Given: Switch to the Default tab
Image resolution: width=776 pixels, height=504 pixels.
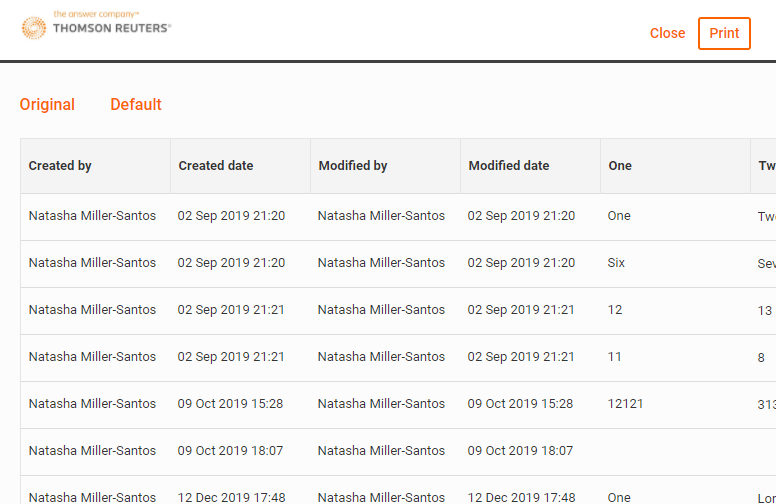Looking at the screenshot, I should pos(136,104).
